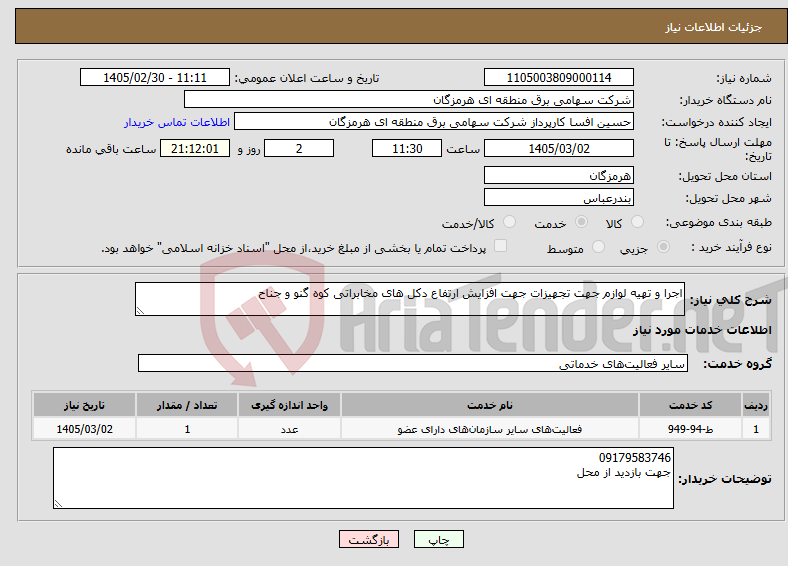Toggle the اسناد خزانه اسلامی payment checkbox
Viewport: 788px width, 566px height.
[x=500, y=246]
